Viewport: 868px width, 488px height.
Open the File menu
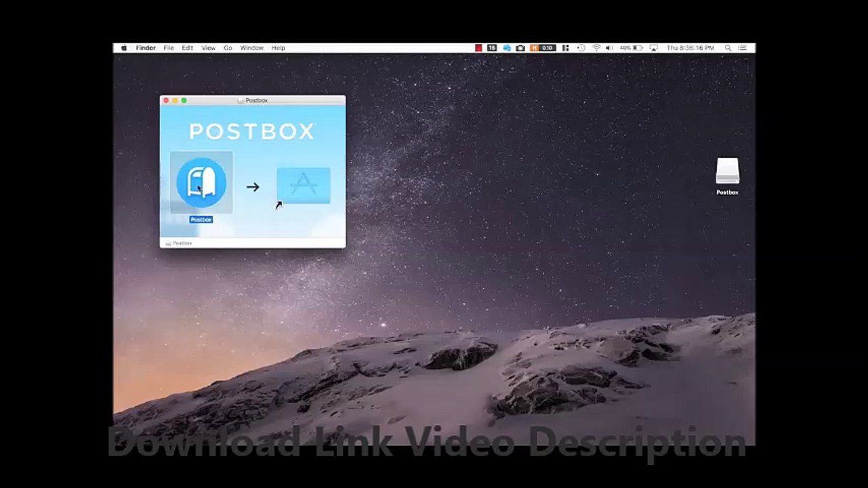169,48
